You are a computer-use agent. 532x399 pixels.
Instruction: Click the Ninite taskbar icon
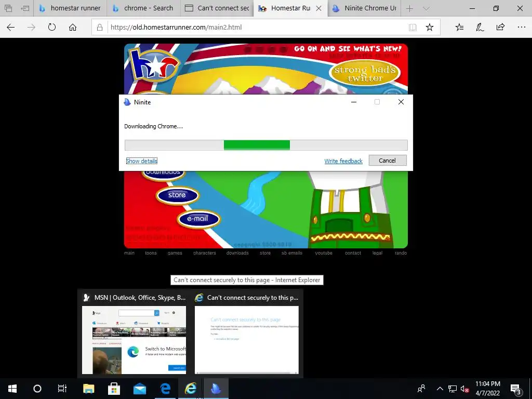[x=216, y=389]
